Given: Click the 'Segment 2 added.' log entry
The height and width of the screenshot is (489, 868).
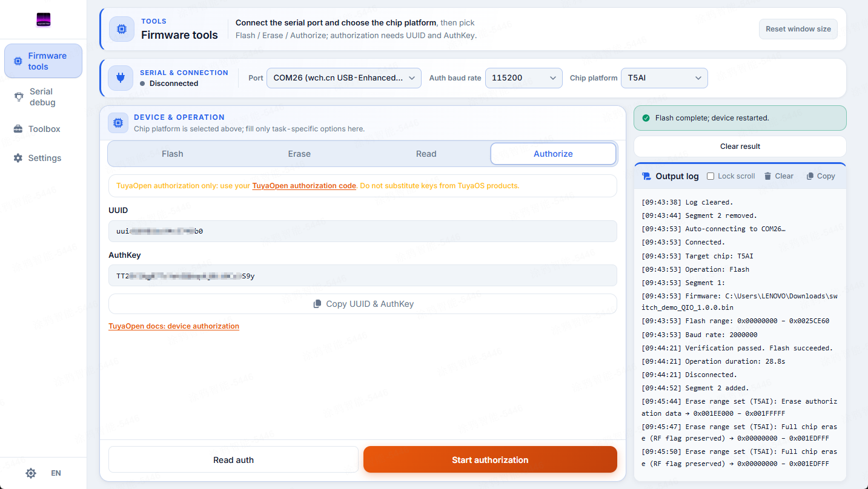Looking at the screenshot, I should click(695, 388).
